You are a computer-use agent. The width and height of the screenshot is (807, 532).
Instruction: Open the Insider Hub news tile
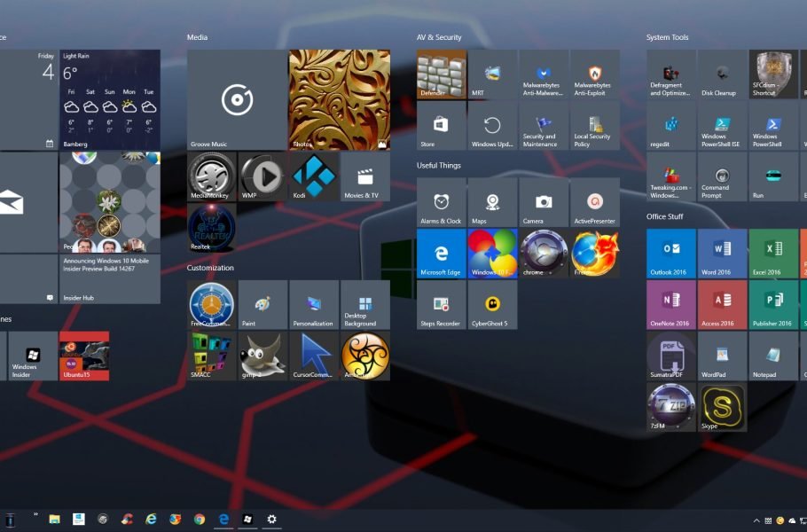pos(110,279)
